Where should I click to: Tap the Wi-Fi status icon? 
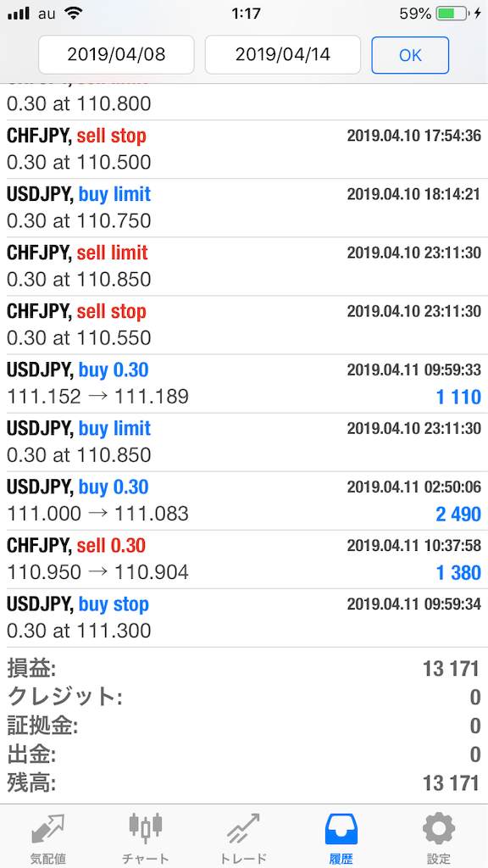coord(73,14)
